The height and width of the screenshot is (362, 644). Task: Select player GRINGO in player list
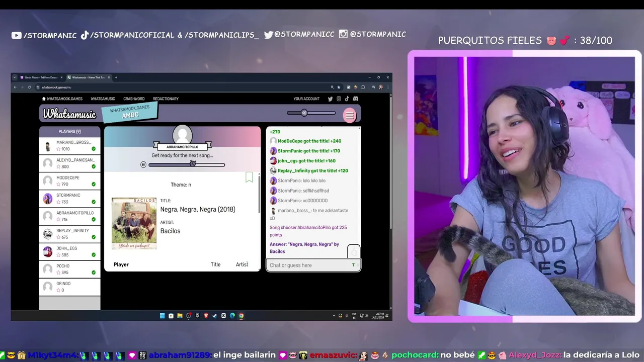click(70, 287)
